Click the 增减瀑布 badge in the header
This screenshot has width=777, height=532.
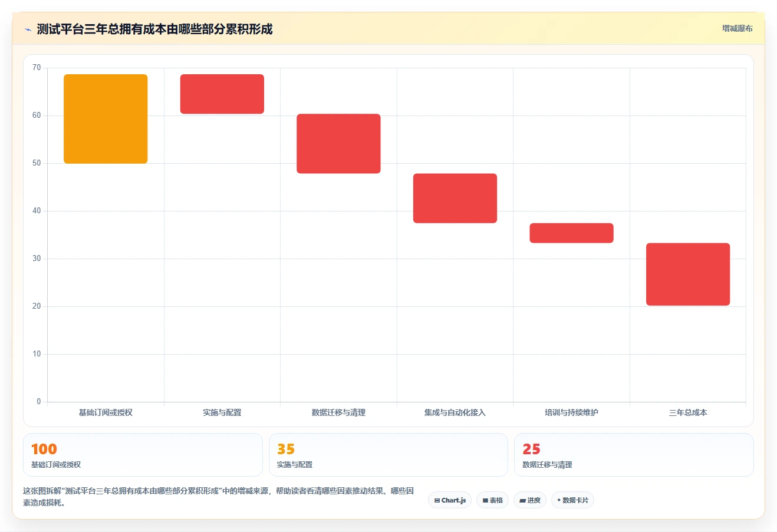[x=738, y=28]
